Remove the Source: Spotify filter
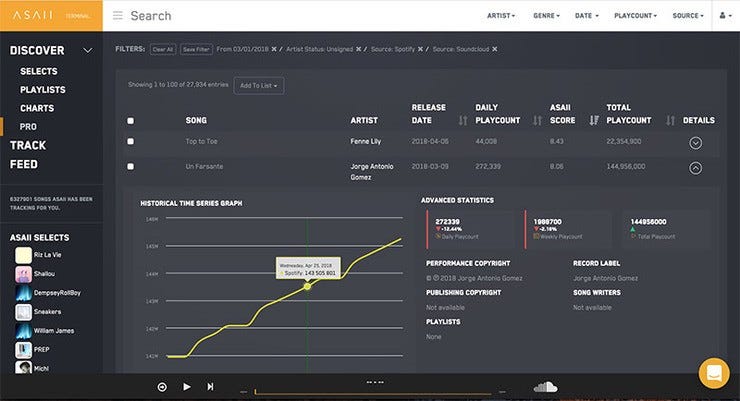 pyautogui.click(x=420, y=49)
